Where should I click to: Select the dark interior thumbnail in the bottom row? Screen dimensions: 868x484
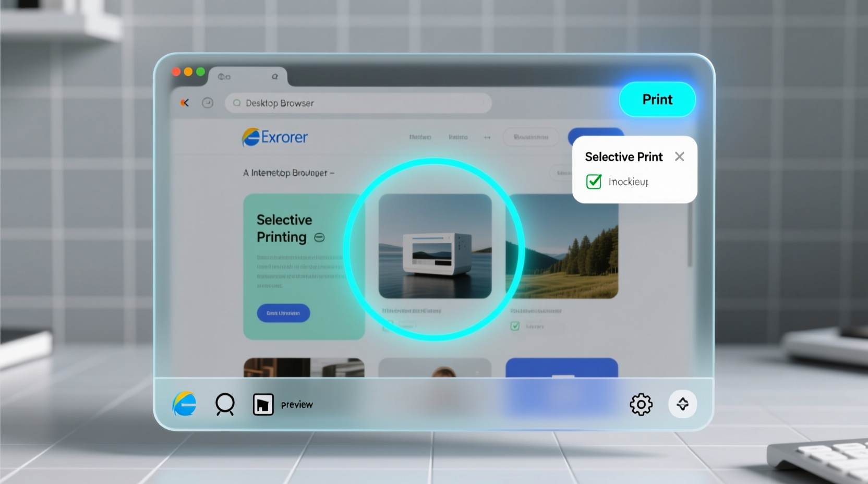(x=304, y=368)
